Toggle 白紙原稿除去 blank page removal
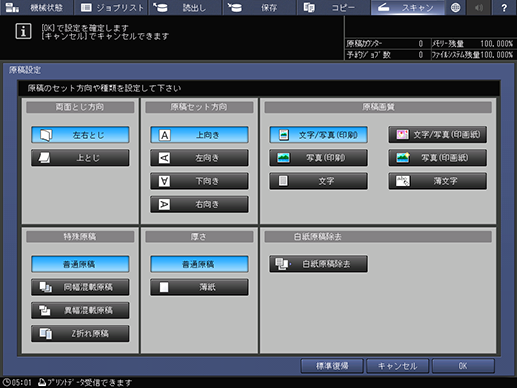The width and height of the screenshot is (517, 388). [x=318, y=264]
